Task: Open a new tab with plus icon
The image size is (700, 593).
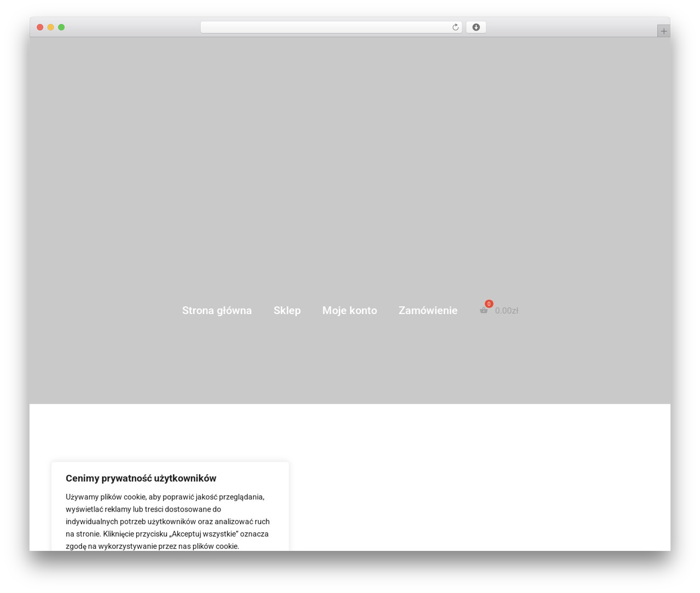Action: 663,31
